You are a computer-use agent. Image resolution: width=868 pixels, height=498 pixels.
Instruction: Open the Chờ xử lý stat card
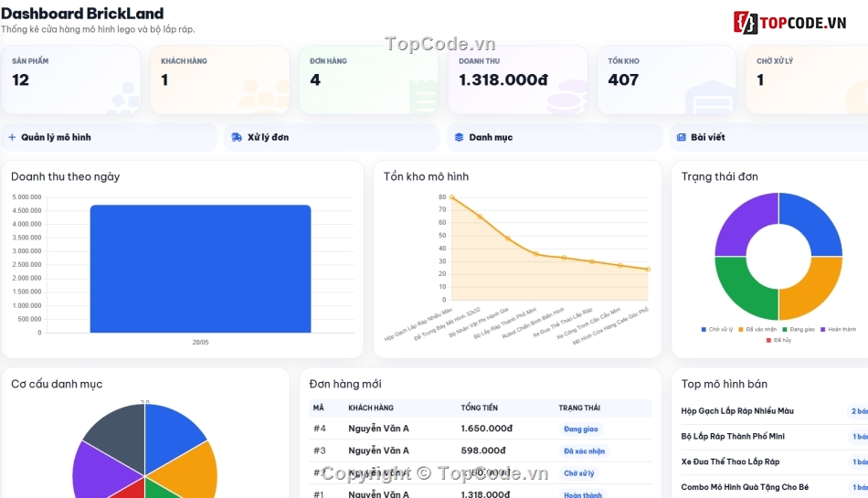[x=807, y=79]
